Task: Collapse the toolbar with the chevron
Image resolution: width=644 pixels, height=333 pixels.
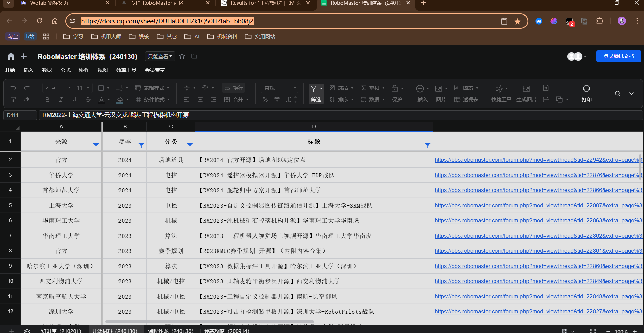Action: pyautogui.click(x=631, y=94)
